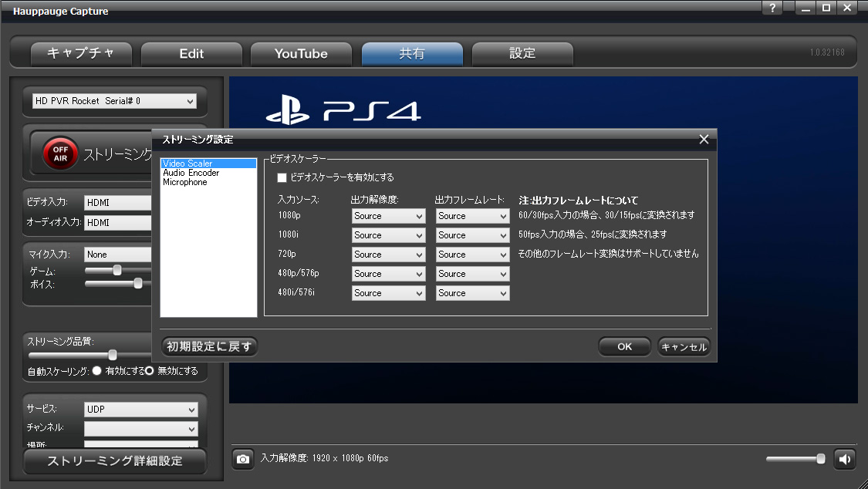Open 480i/576i output resolution dropdown

[388, 293]
